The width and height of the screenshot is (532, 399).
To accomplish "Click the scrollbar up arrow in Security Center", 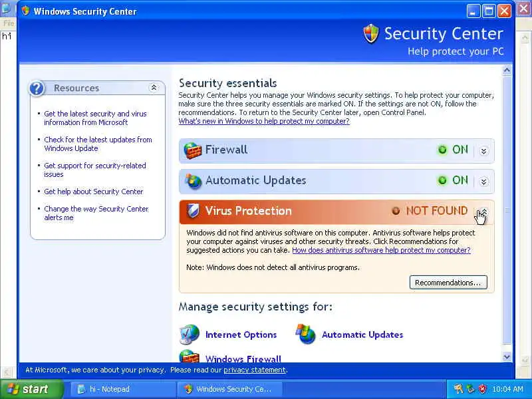I will tap(507, 70).
